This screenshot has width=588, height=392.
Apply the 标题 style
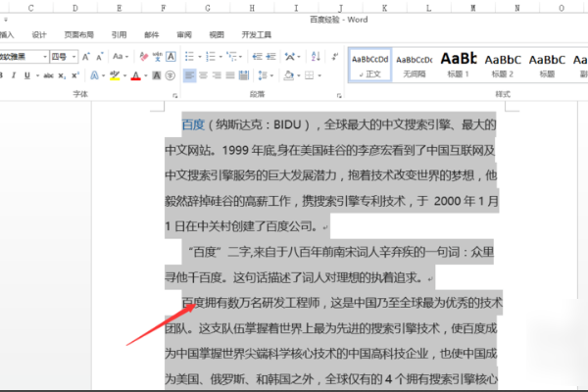[547, 65]
